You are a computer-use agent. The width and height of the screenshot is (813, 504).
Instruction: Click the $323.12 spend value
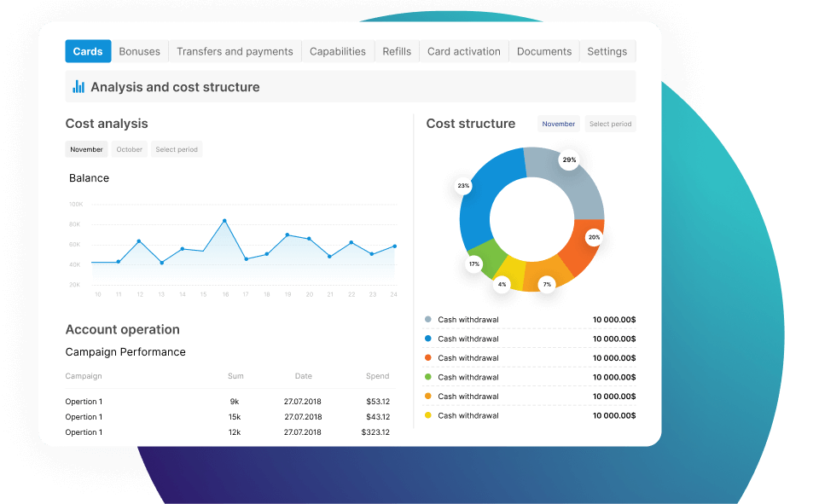375,432
